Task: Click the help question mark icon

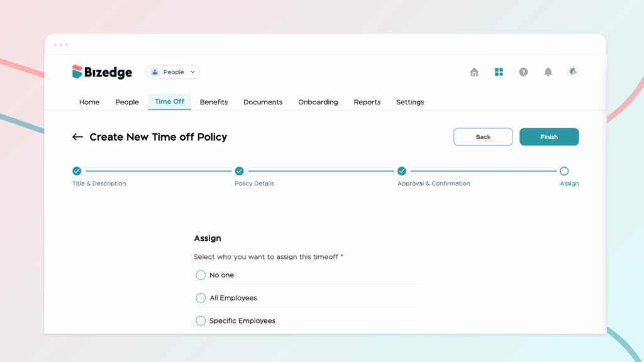Action: [523, 72]
